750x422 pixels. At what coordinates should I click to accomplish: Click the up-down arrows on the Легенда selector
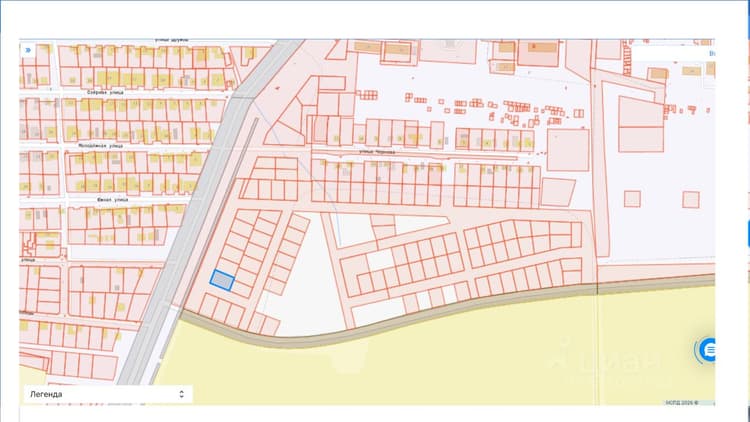[181, 394]
